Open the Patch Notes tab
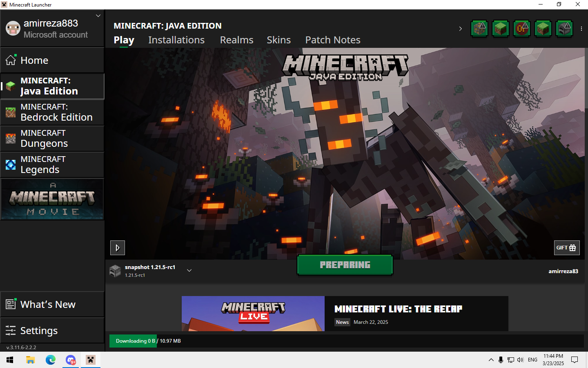Viewport: 588px width, 368px height. pos(333,40)
